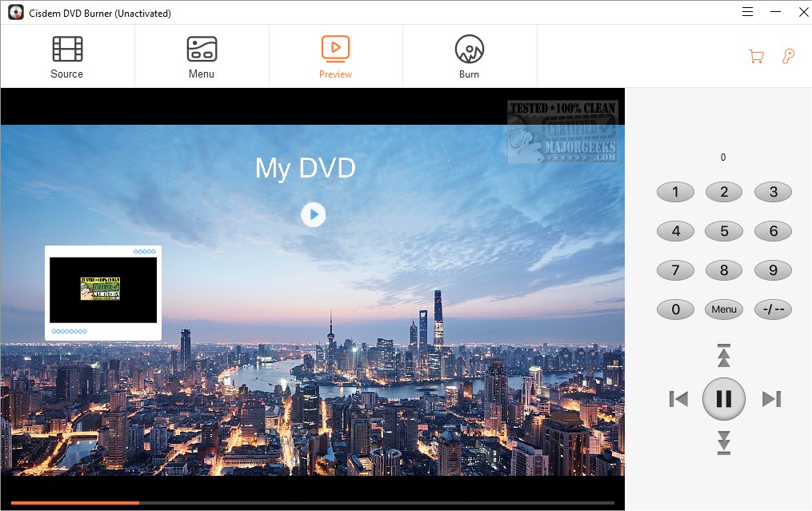Image resolution: width=812 pixels, height=511 pixels.
Task: Go to the Burn tab
Action: [x=469, y=57]
